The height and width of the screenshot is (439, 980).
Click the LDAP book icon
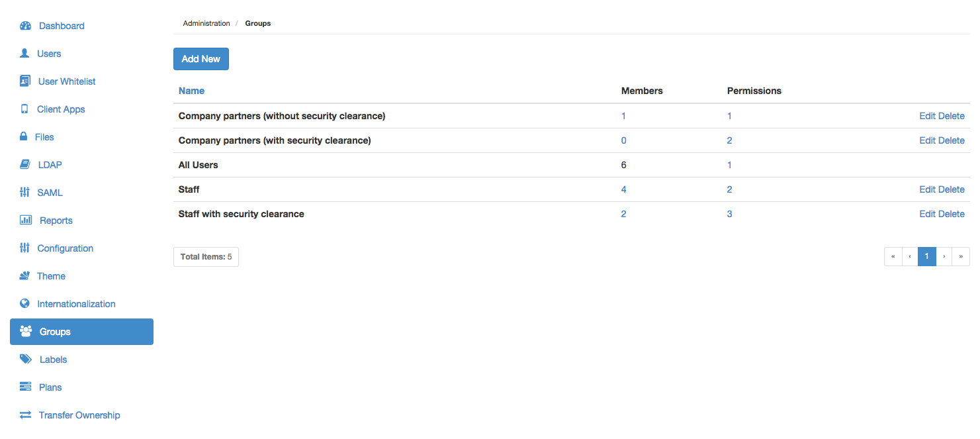point(25,165)
